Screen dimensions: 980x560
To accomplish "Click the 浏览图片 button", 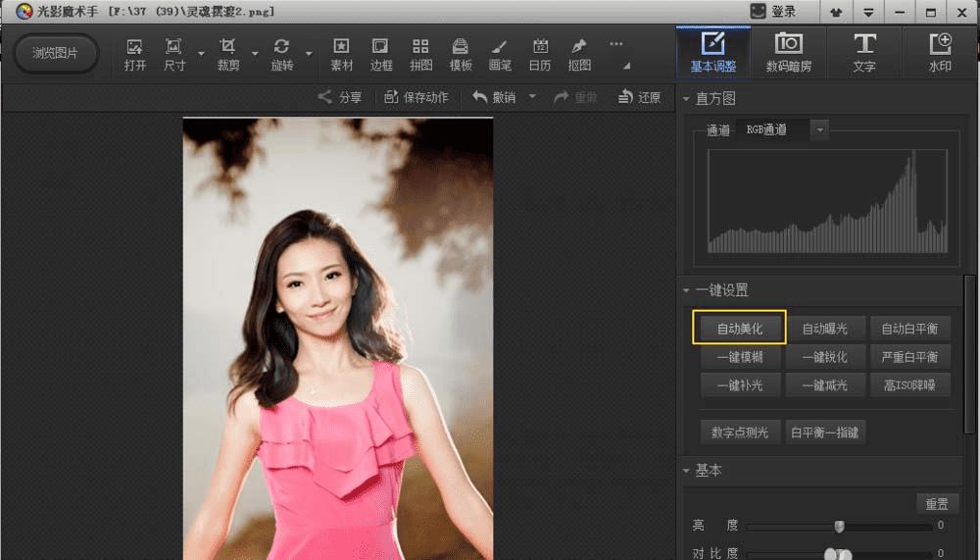I will pos(56,54).
